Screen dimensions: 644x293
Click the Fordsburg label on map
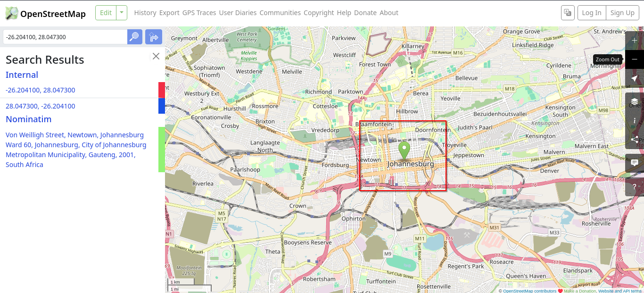click(335, 165)
